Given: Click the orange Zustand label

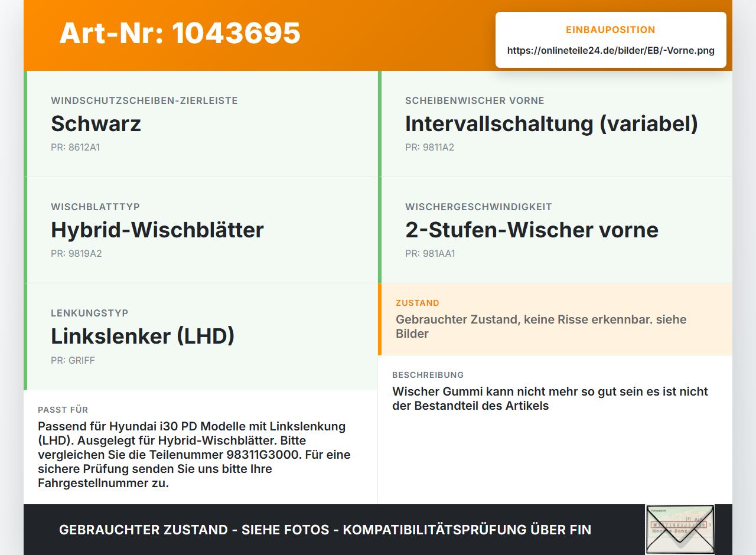Looking at the screenshot, I should (x=418, y=303).
